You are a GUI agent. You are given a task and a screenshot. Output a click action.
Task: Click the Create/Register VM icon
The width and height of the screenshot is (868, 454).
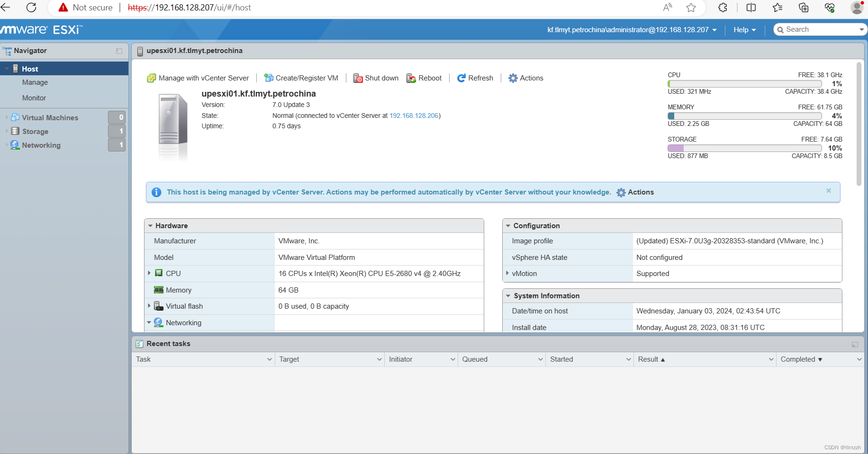[269, 78]
